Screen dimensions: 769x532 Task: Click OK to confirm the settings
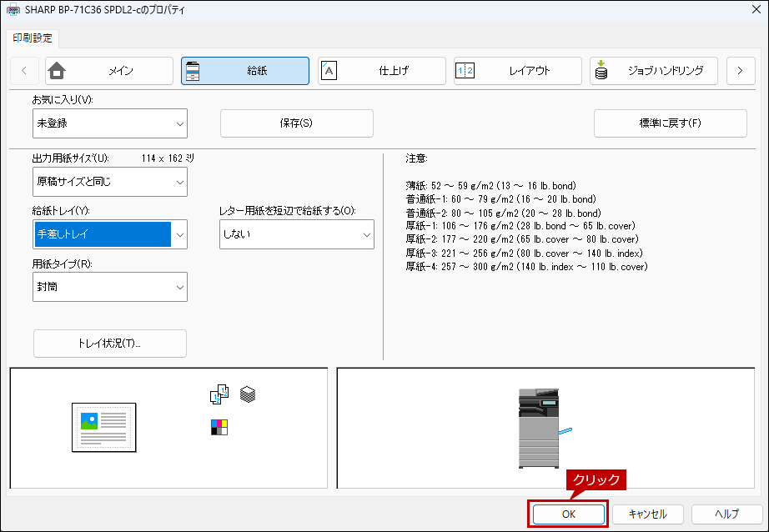tap(568, 514)
